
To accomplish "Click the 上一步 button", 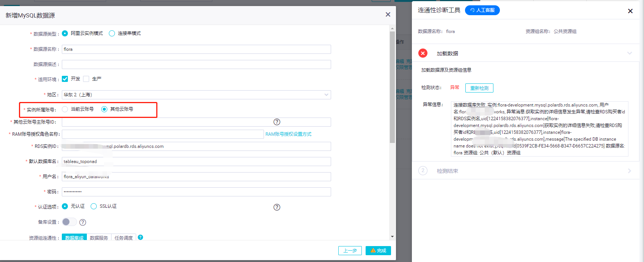I will click(350, 251).
